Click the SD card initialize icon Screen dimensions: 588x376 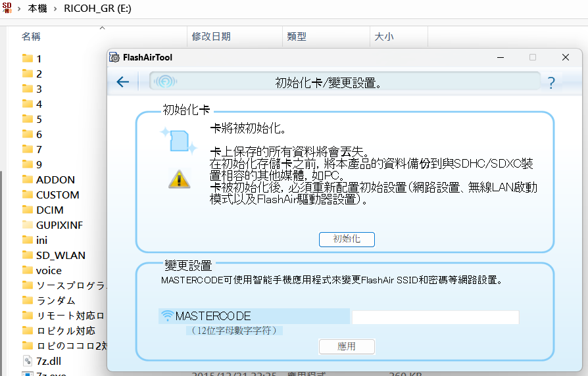coord(179,141)
